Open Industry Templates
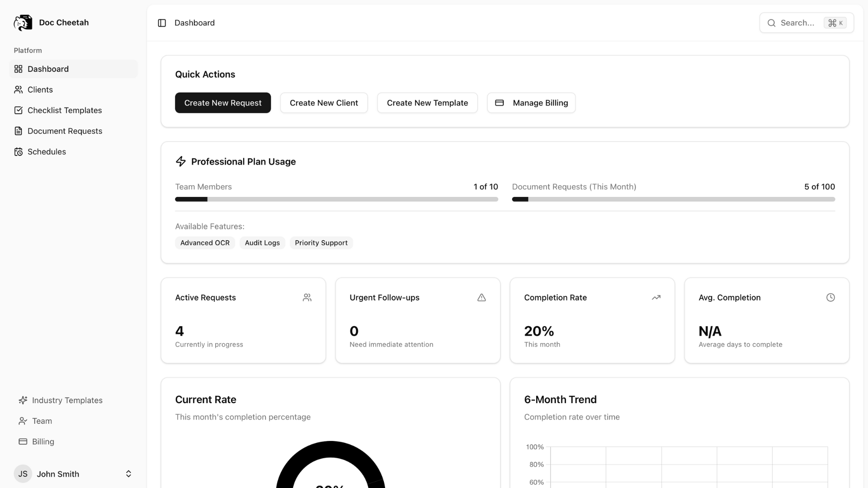This screenshot has width=868, height=488. point(73,400)
